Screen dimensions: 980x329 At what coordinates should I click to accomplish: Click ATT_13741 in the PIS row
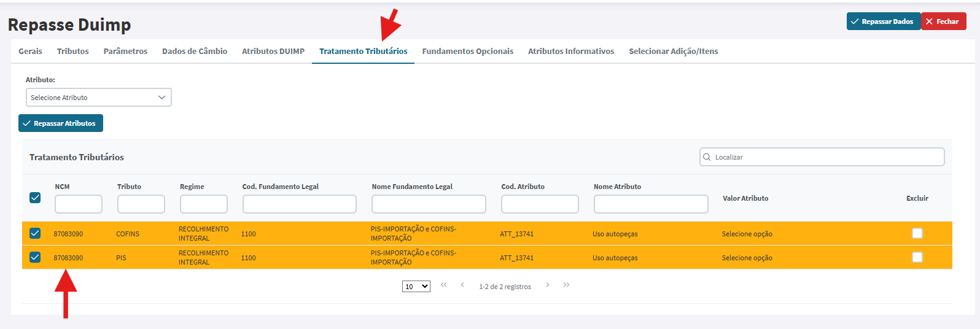pyautogui.click(x=516, y=258)
